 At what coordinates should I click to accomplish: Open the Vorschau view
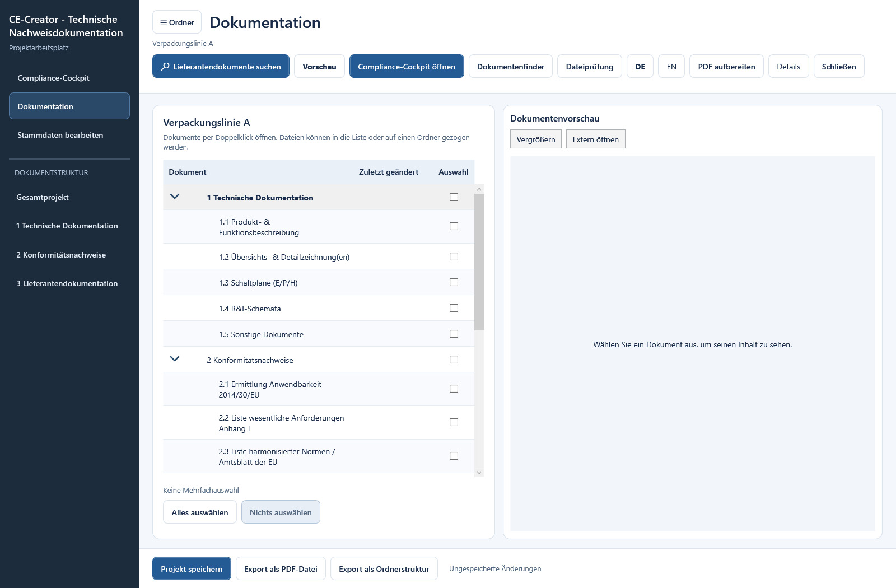point(319,67)
